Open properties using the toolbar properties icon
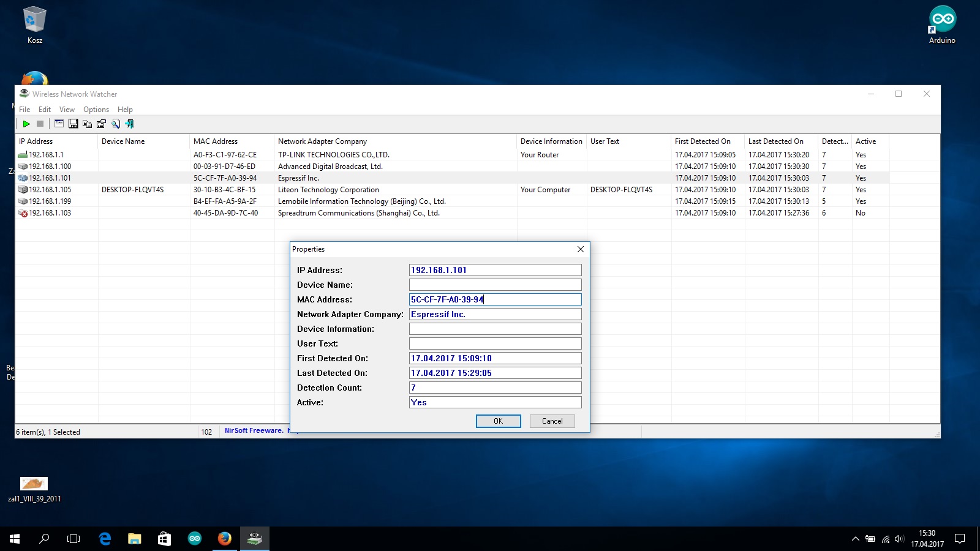This screenshot has height=551, width=980. (101, 124)
